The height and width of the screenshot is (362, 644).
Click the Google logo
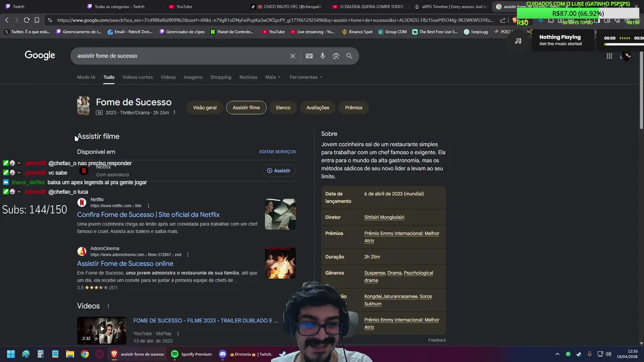tap(40, 55)
